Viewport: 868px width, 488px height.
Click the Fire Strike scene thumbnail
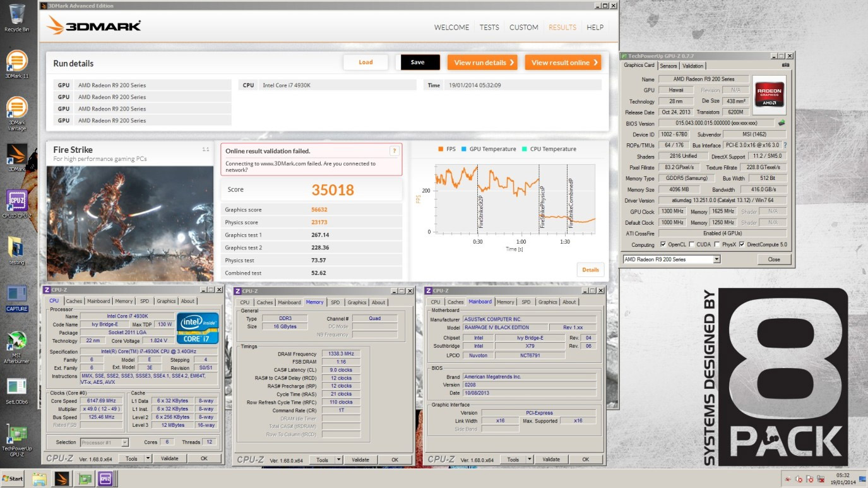click(x=130, y=223)
